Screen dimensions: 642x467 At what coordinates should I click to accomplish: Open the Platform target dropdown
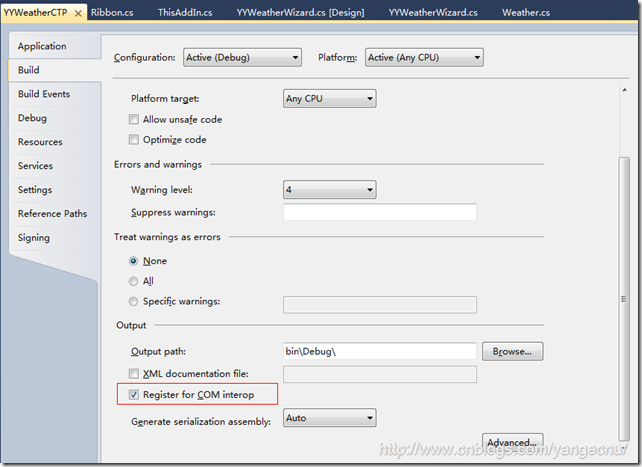click(x=330, y=99)
